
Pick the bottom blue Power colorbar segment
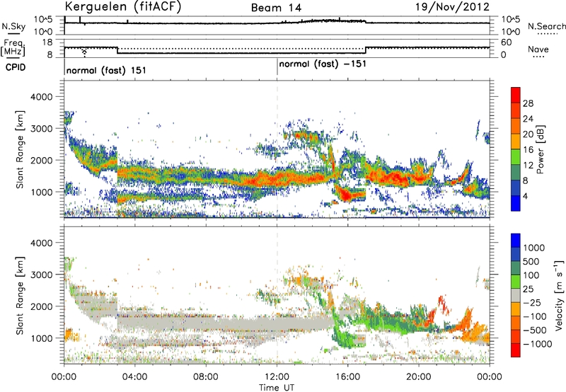pos(516,203)
